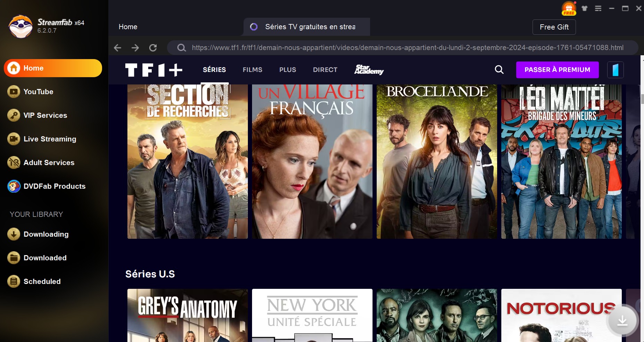The height and width of the screenshot is (342, 644).
Task: Show the Scheduled library list
Action: (x=42, y=282)
